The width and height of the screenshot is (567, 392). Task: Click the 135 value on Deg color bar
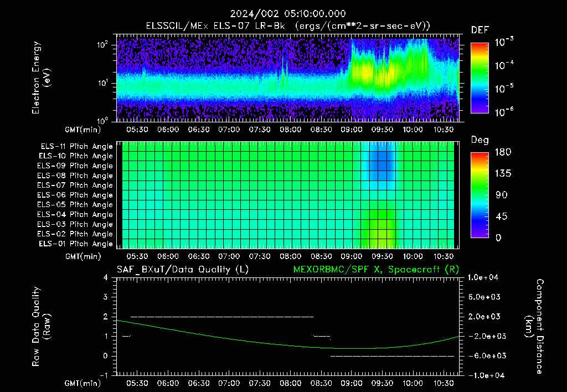503,174
